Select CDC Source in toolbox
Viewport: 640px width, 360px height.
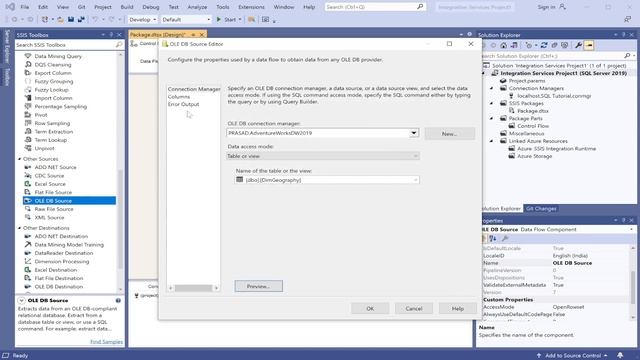point(49,176)
